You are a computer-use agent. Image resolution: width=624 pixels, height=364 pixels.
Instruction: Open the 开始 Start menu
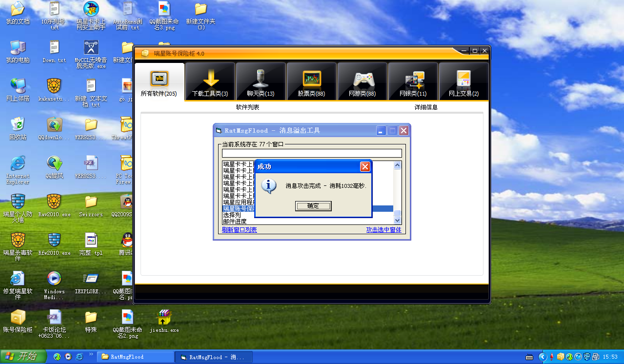click(23, 357)
